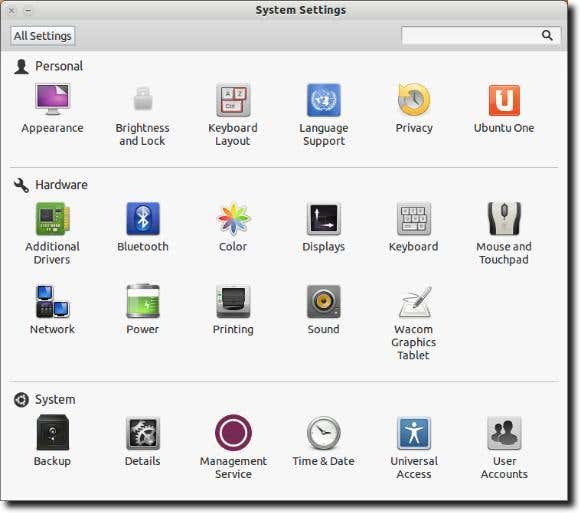Open Wacom Graphics Tablet settings
580x513 pixels.
coord(414,323)
